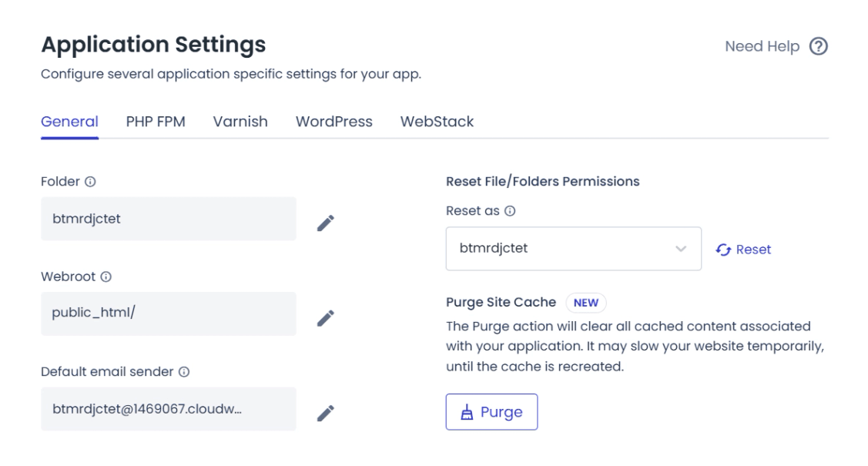Image resolution: width=868 pixels, height=466 pixels.
Task: Click the Webroot public_html field
Action: (168, 313)
